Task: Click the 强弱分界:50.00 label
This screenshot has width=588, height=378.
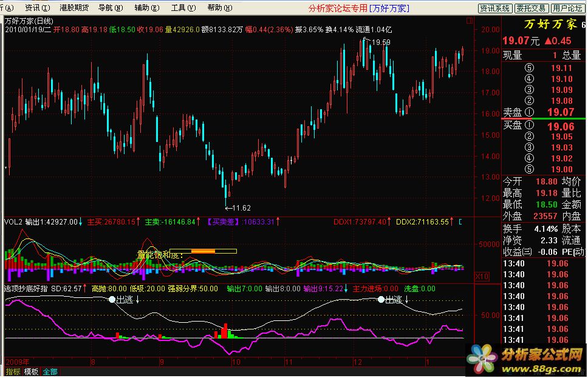Action: [x=193, y=288]
